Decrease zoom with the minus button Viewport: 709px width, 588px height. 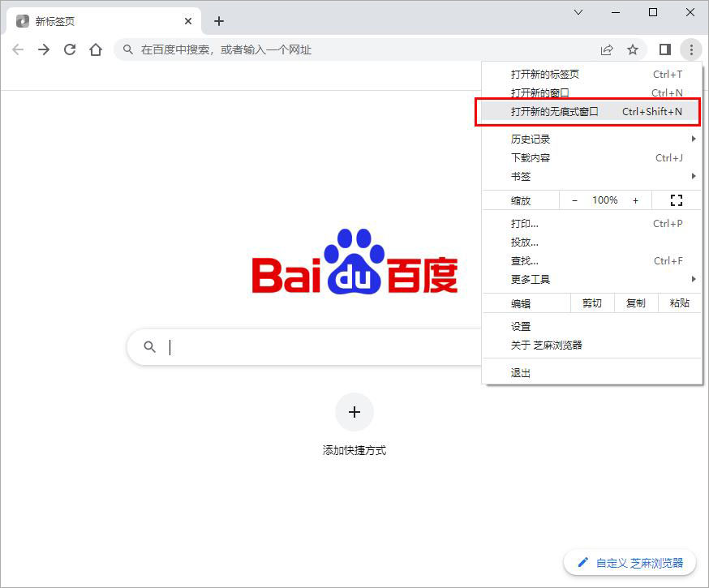tap(574, 200)
